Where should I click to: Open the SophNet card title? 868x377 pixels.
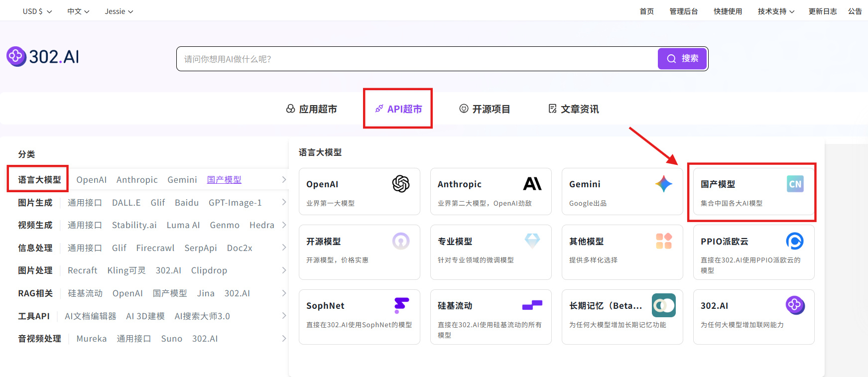click(325, 306)
